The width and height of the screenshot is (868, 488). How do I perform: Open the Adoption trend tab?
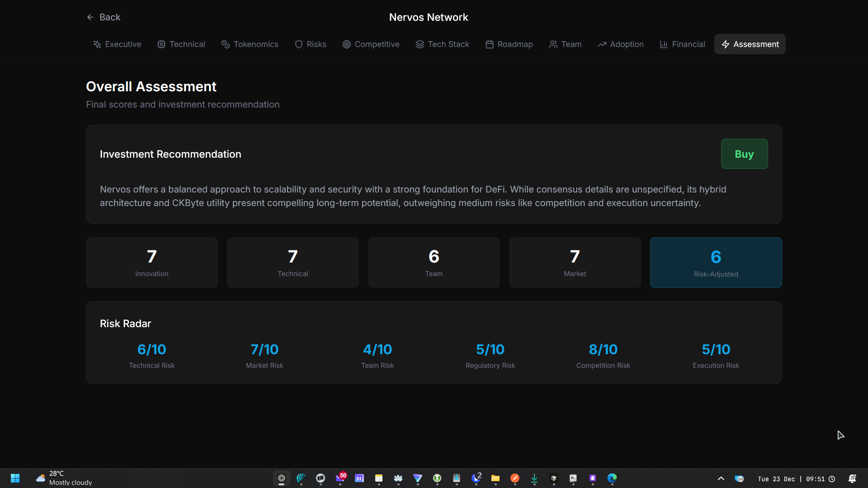pos(620,44)
